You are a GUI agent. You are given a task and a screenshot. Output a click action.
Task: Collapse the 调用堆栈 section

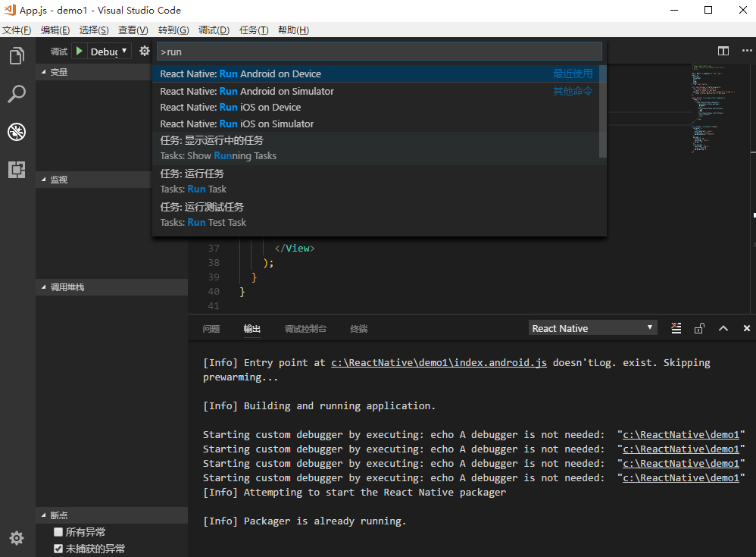111,287
